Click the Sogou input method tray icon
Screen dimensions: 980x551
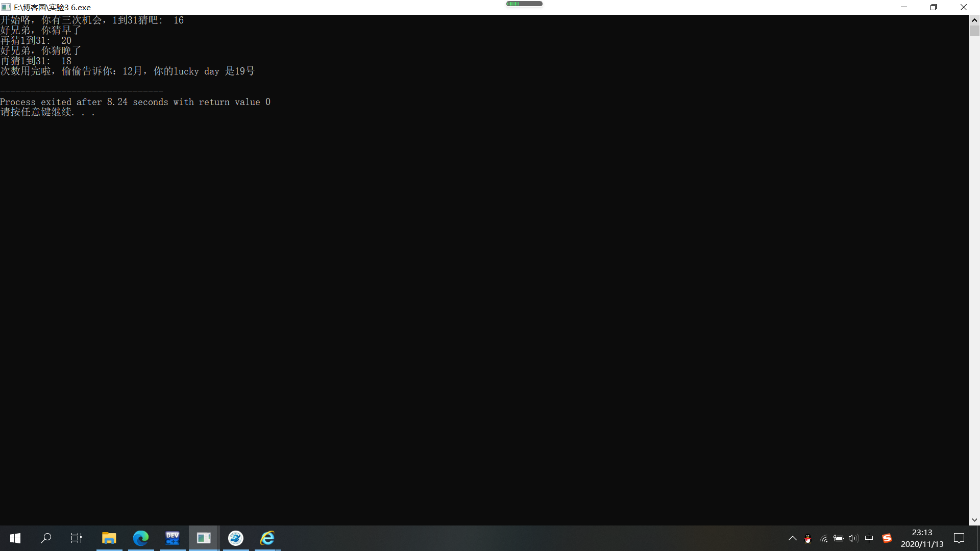(x=887, y=538)
